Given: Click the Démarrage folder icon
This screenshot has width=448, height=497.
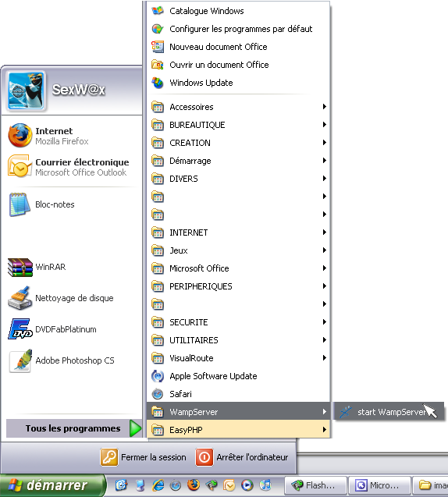Looking at the screenshot, I should point(158,161).
